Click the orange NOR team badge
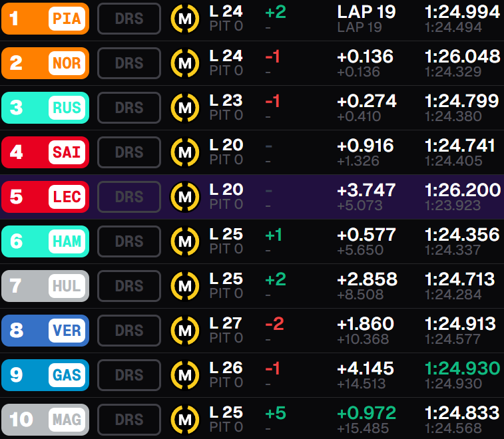This screenshot has width=504, height=439. point(67,63)
